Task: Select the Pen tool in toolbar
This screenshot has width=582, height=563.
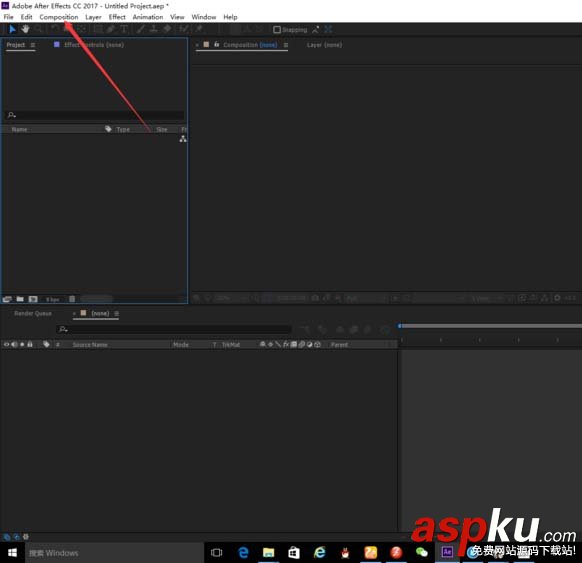Action: [x=111, y=29]
